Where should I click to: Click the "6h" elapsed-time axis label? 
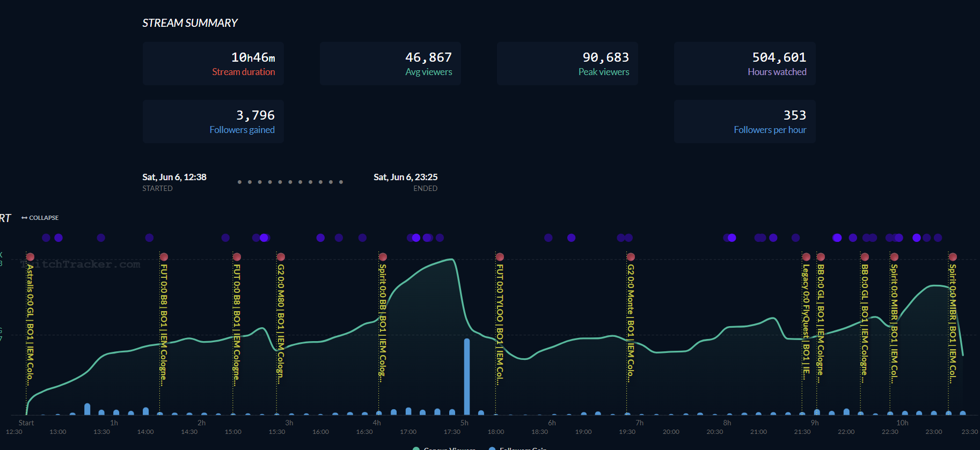pos(552,423)
